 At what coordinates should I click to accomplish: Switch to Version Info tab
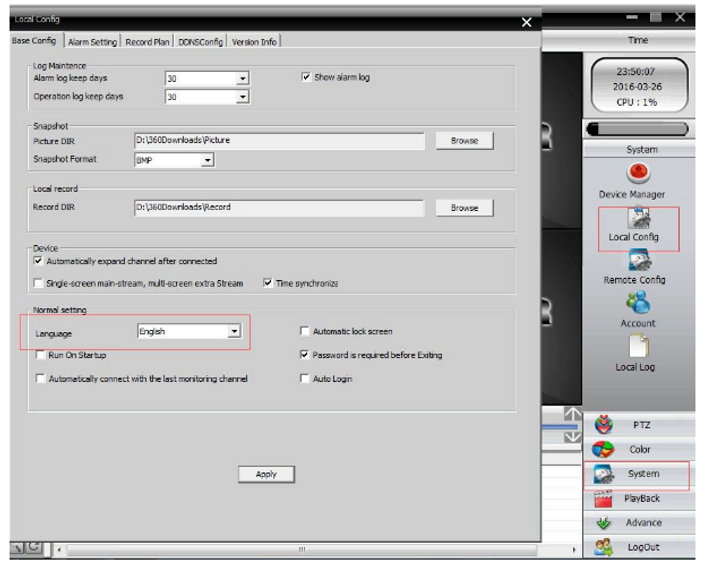click(254, 42)
